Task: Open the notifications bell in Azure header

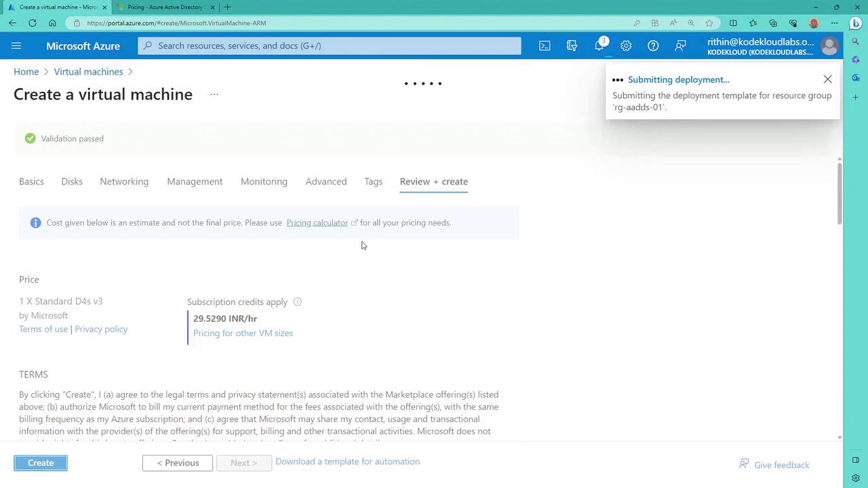Action: [x=599, y=45]
